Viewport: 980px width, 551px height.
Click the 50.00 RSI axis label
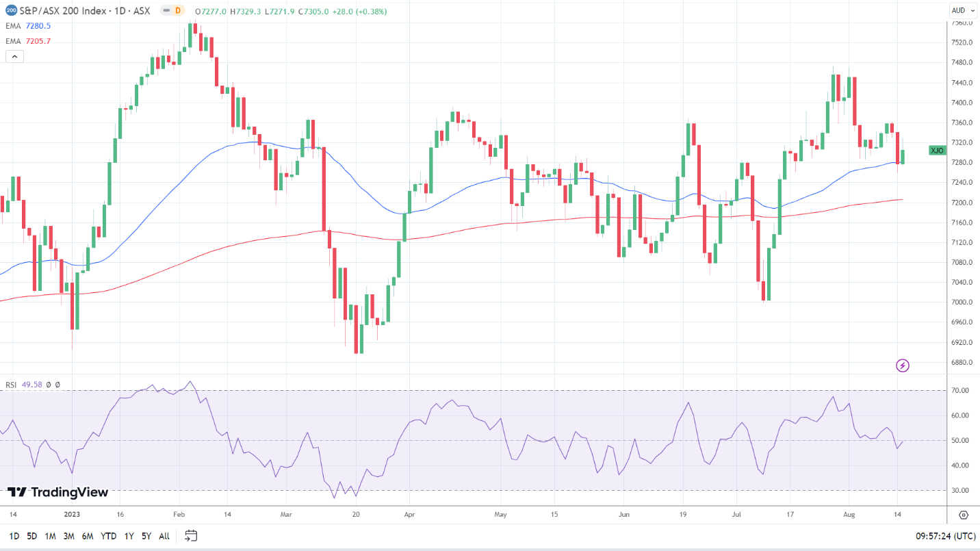click(x=960, y=441)
